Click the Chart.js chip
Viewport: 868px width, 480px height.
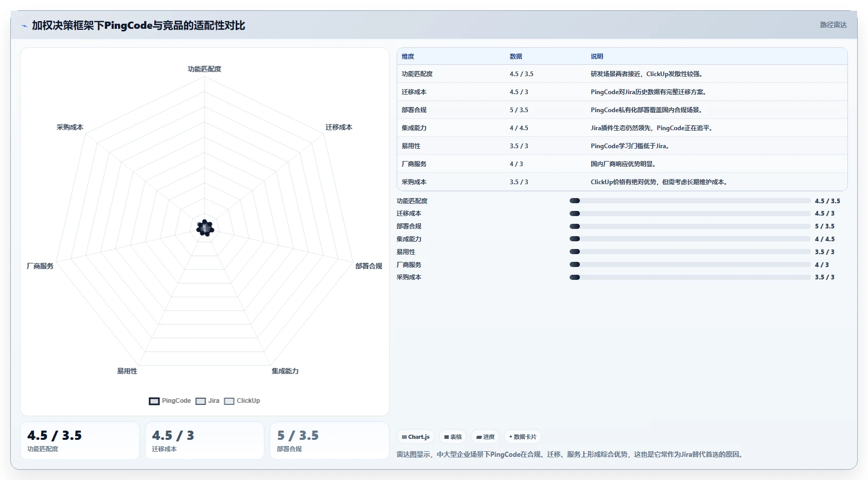(x=416, y=437)
